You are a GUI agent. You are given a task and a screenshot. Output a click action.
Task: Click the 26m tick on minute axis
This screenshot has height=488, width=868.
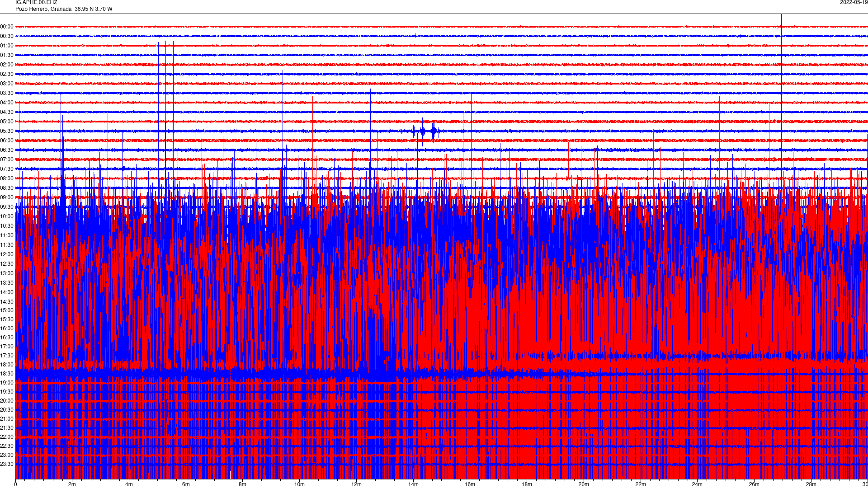754,484
